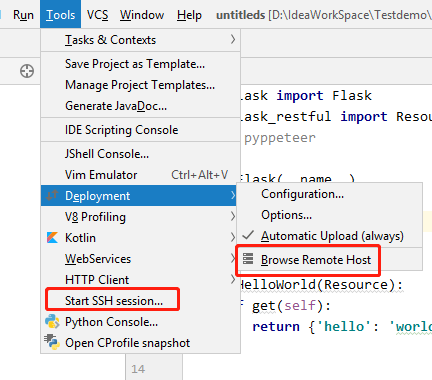Toggle Automatic Upload (always) checkmark
432x380 pixels.
pos(248,235)
